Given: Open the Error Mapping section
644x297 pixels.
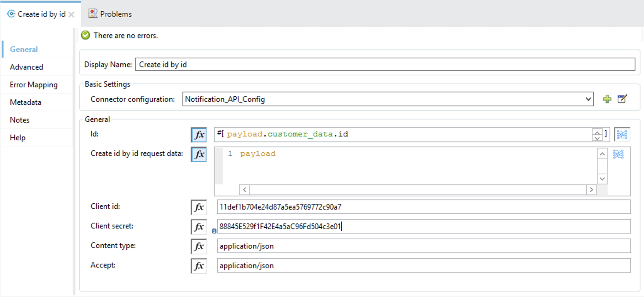Looking at the screenshot, I should click(34, 85).
